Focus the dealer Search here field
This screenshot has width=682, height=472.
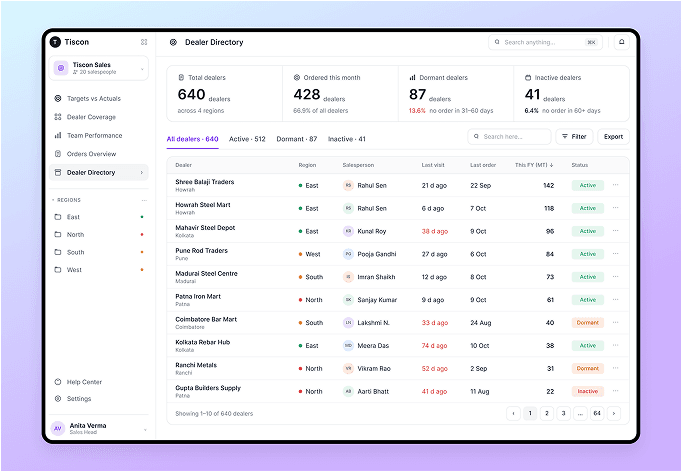coord(509,137)
